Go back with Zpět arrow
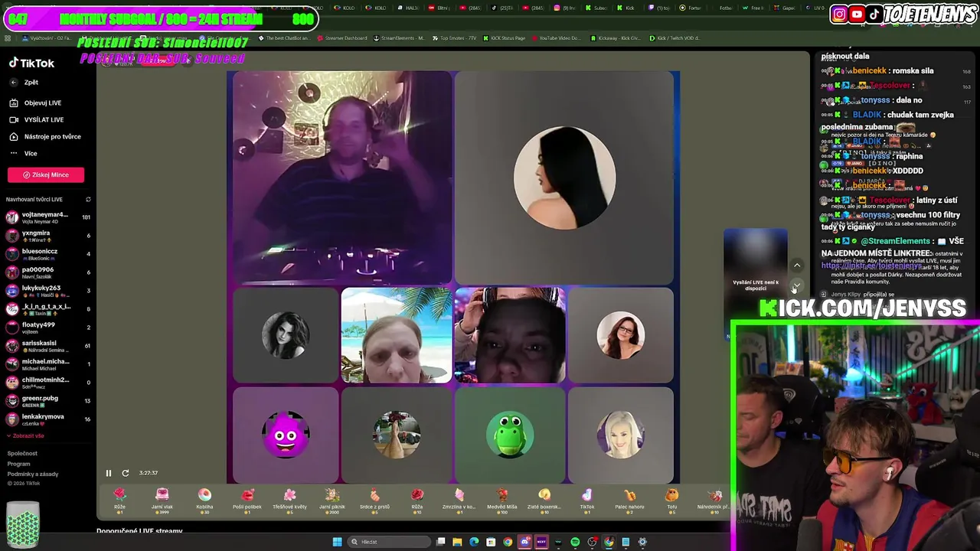This screenshot has width=980, height=551. [24, 82]
